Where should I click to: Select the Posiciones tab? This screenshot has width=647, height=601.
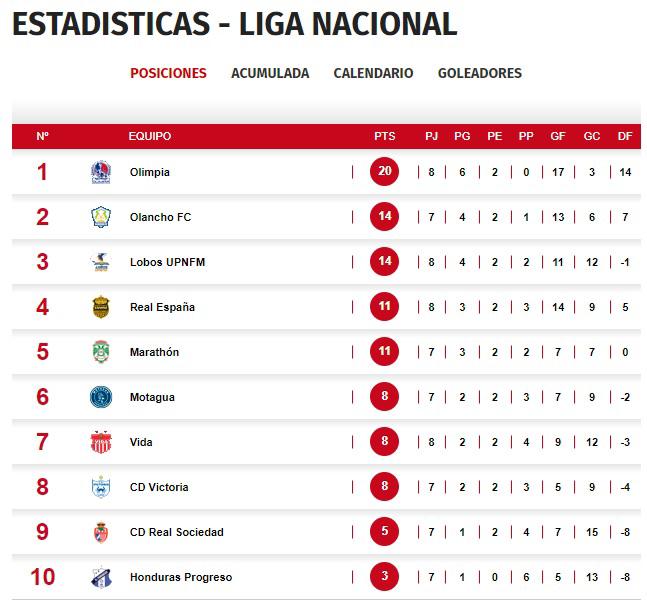[168, 73]
